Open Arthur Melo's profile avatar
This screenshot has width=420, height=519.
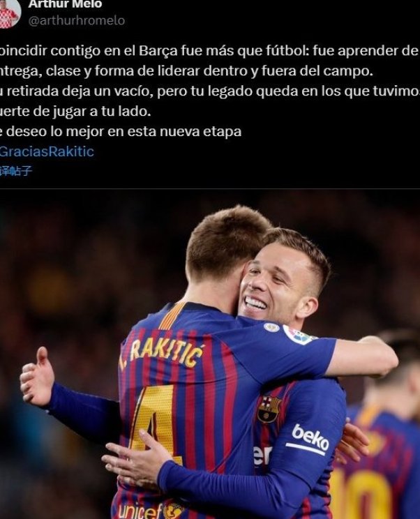[9, 13]
